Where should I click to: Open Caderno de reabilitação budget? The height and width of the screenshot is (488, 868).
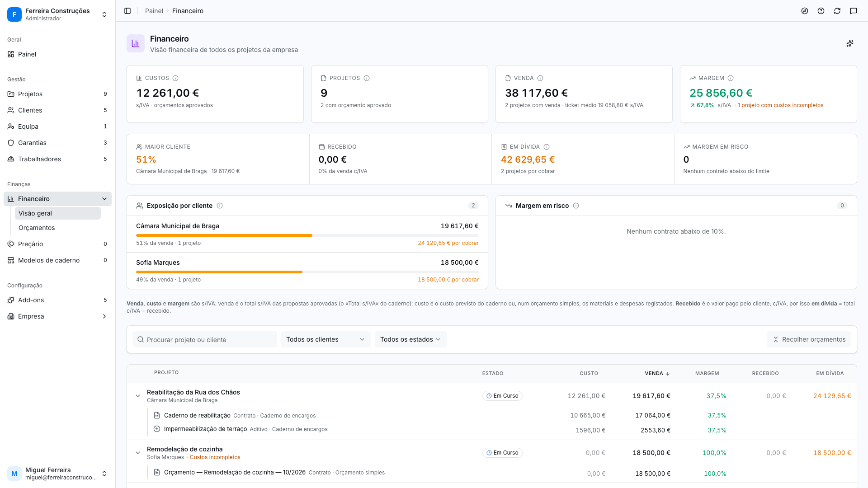tap(197, 415)
